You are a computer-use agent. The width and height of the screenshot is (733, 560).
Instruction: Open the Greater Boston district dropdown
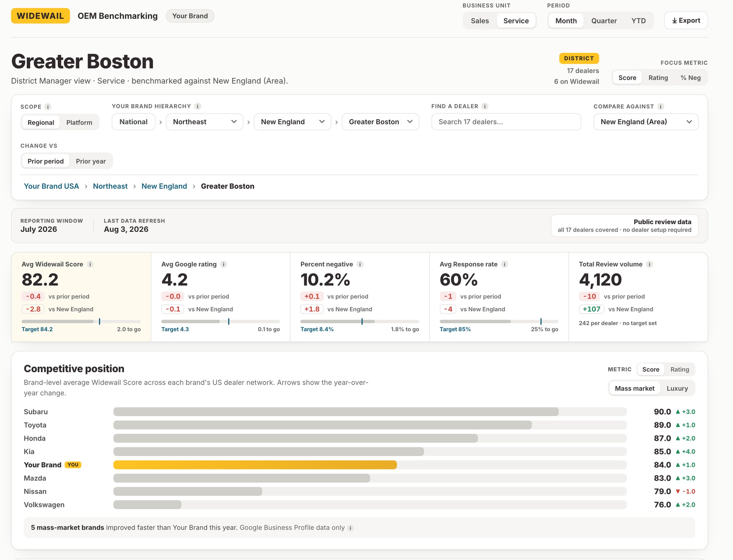(380, 122)
